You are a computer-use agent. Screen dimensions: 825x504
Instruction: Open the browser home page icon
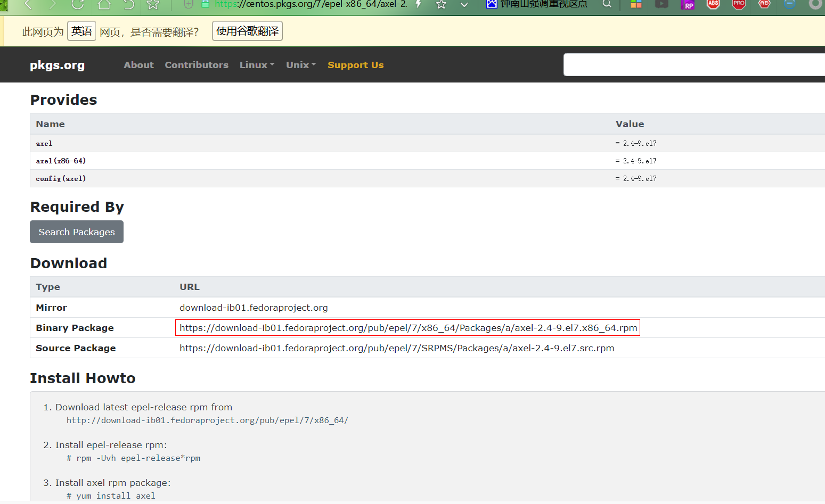[104, 4]
